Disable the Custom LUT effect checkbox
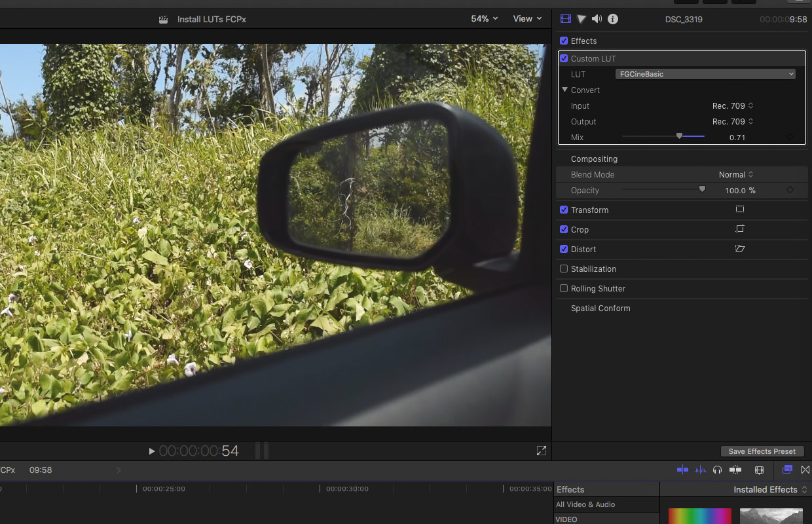Viewport: 812px width, 524px height. [x=564, y=58]
